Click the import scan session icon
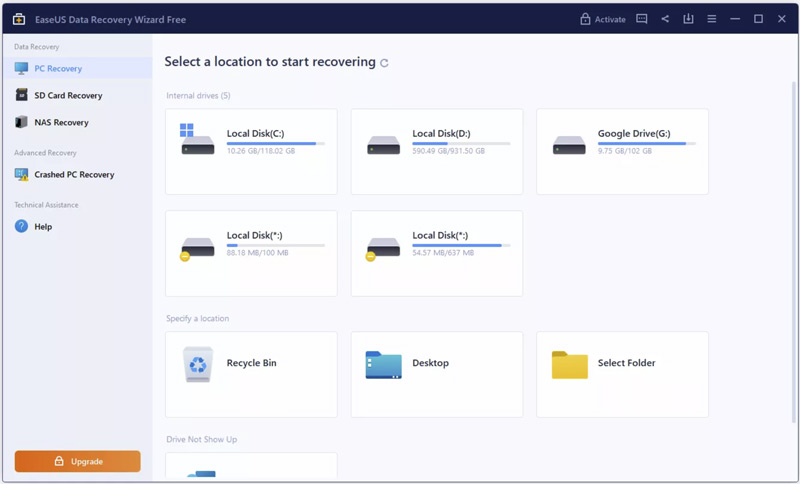The image size is (800, 484). 688,19
